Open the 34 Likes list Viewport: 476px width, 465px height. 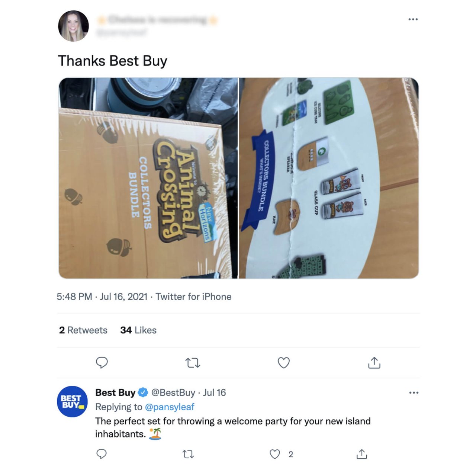tap(138, 330)
